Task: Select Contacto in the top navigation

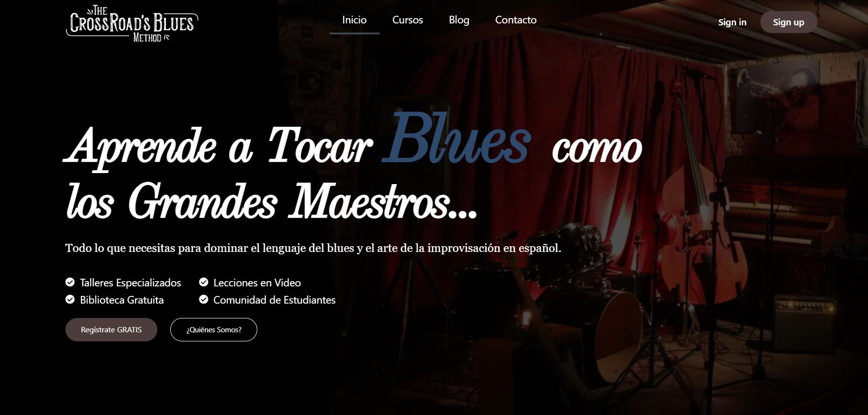Action: point(516,20)
